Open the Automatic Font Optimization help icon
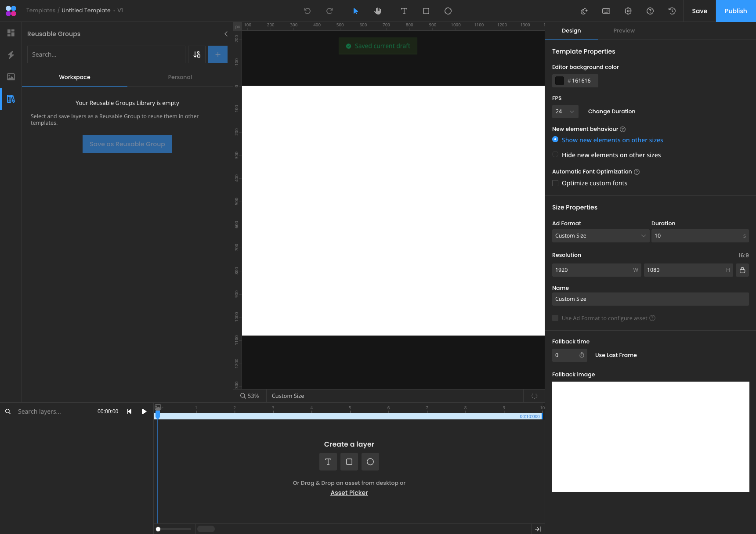The image size is (756, 534). pyautogui.click(x=637, y=172)
